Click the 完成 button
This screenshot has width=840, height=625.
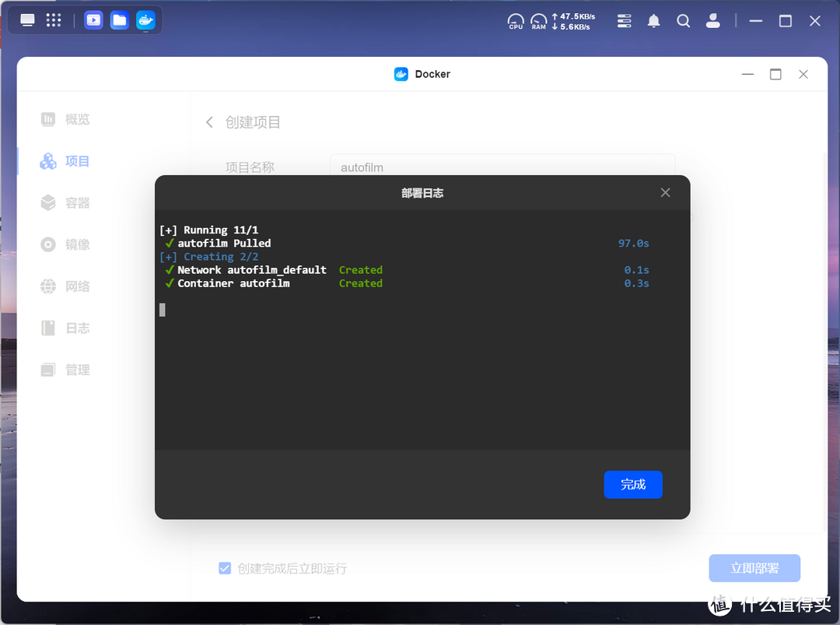click(x=632, y=484)
